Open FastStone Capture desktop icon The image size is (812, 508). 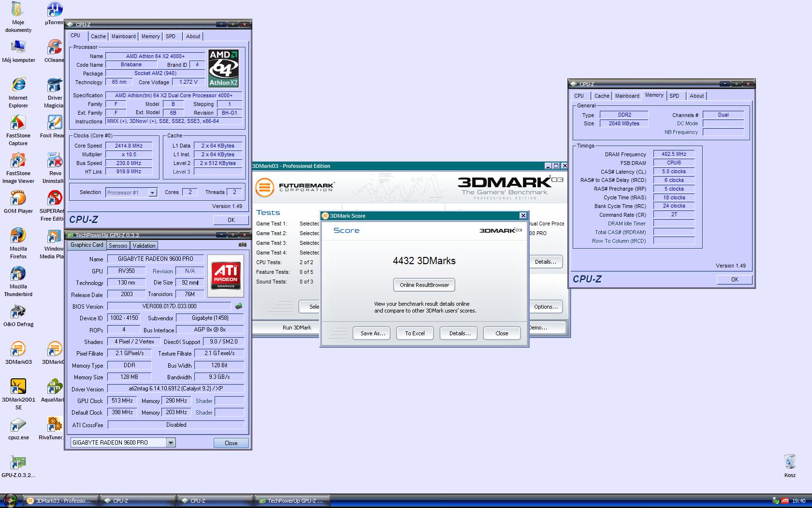18,131
